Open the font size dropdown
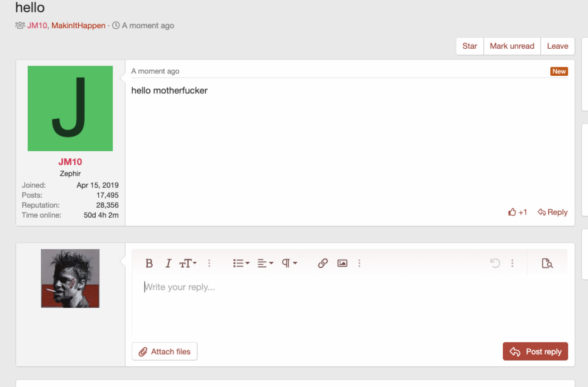 pos(188,263)
